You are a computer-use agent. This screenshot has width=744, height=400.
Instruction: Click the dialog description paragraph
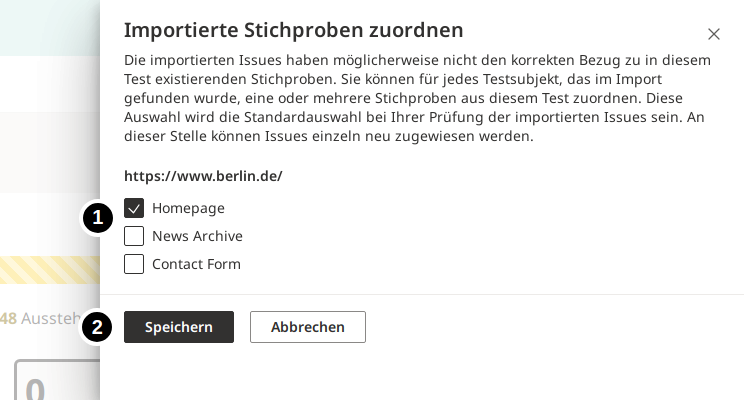[417, 98]
